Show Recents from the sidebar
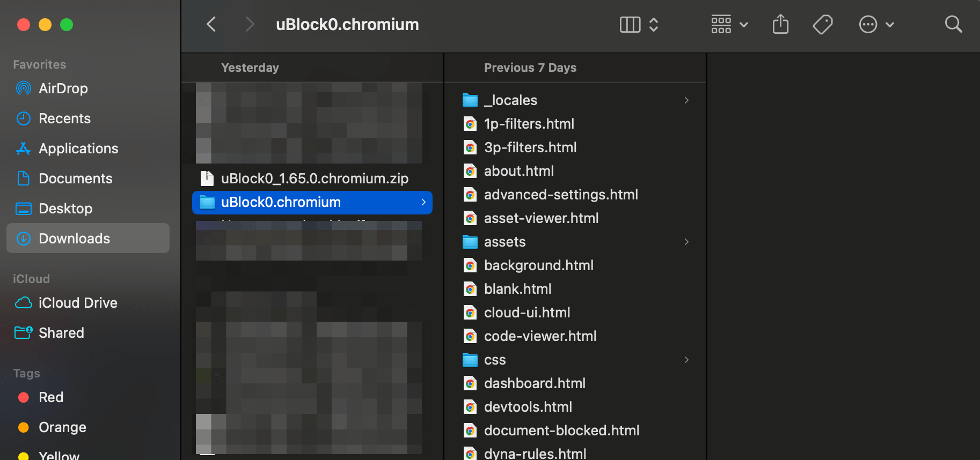This screenshot has width=980, height=460. pyautogui.click(x=88, y=118)
